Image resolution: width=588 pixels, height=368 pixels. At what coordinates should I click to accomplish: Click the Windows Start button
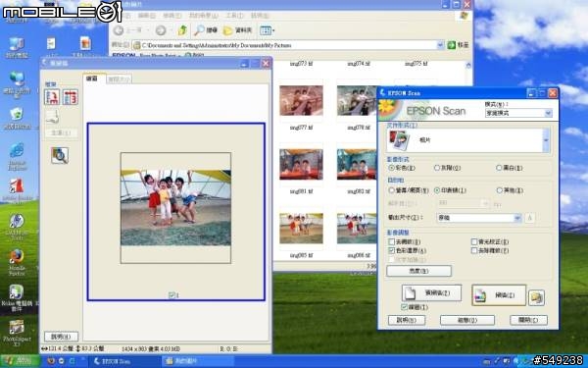point(20,361)
